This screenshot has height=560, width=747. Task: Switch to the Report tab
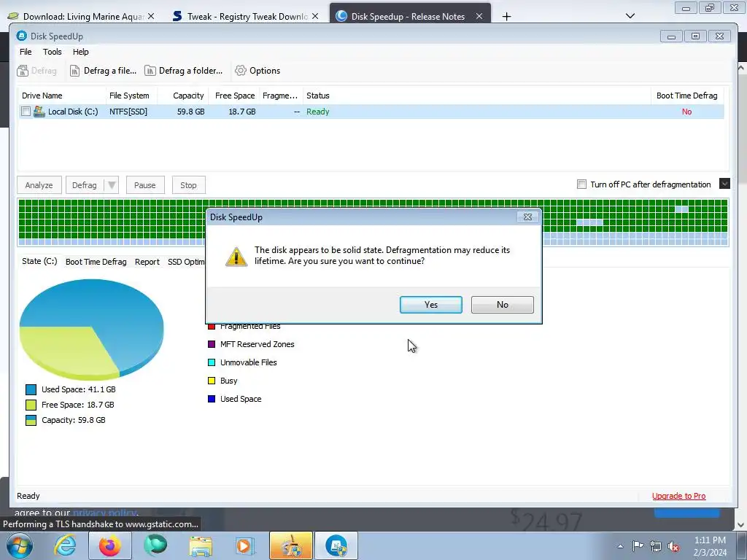pyautogui.click(x=147, y=262)
